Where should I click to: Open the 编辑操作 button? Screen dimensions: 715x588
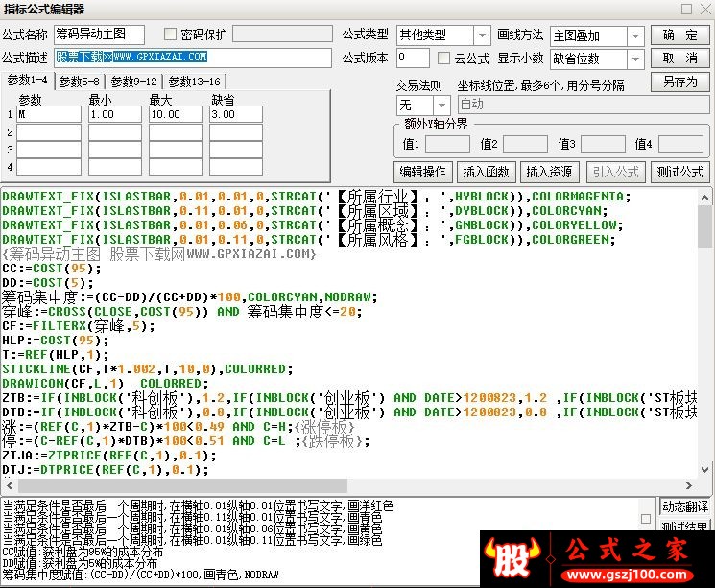pyautogui.click(x=423, y=172)
